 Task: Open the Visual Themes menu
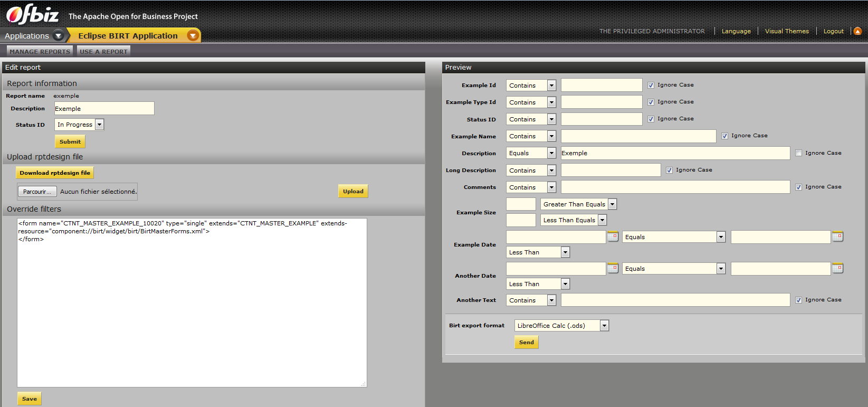point(787,31)
